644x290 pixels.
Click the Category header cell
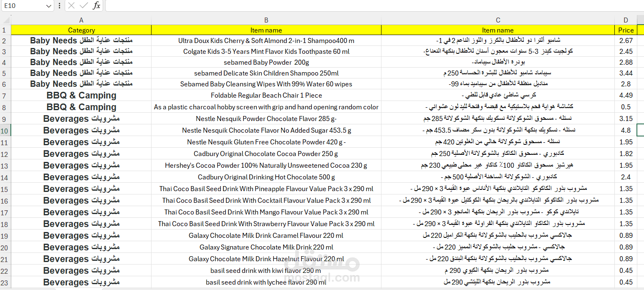point(81,30)
